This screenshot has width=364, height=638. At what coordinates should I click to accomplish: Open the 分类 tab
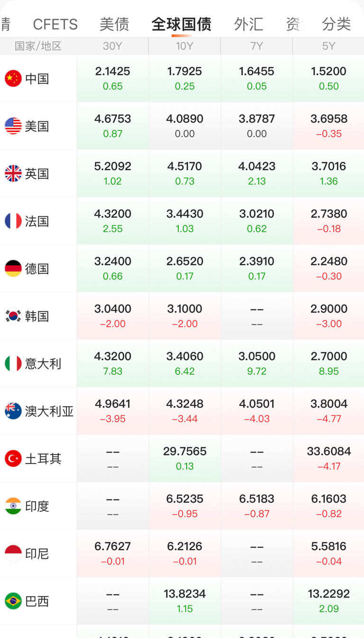pyautogui.click(x=336, y=24)
